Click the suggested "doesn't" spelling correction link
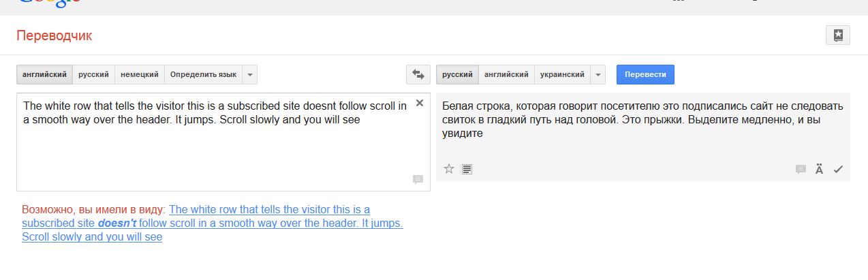Screen dimensions: 868x280 pos(117,223)
